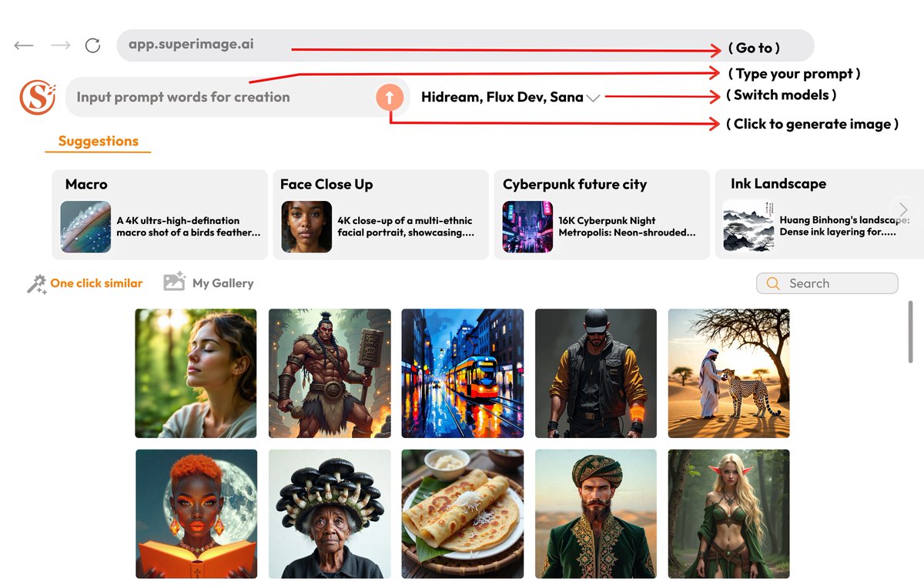This screenshot has width=924, height=588.
Task: Click into the gallery Search field
Action: point(827,283)
